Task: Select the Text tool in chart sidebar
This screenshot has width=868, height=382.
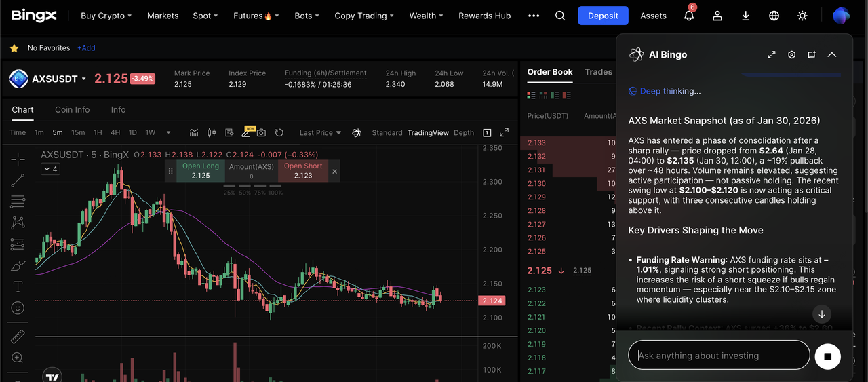Action: point(18,286)
